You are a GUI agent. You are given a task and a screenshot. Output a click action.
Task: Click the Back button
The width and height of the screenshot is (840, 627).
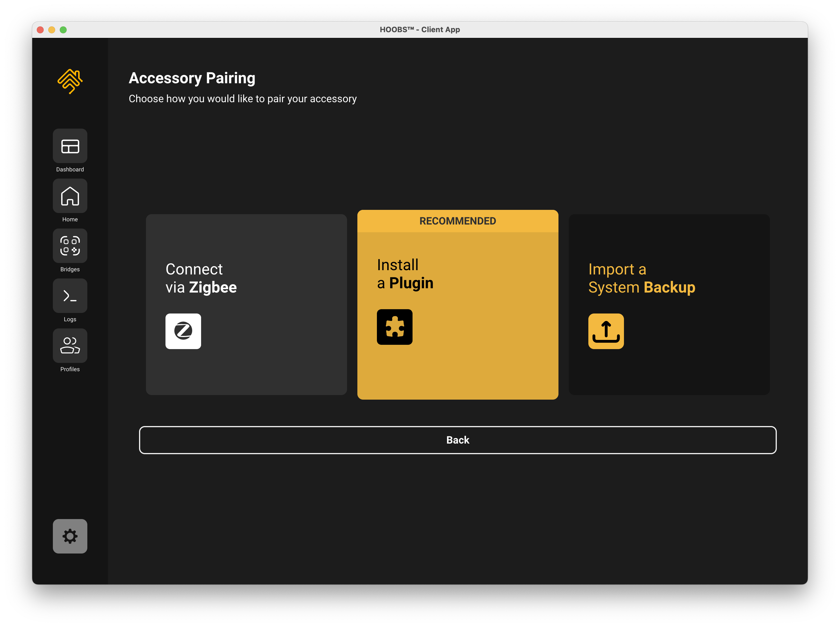point(458,440)
